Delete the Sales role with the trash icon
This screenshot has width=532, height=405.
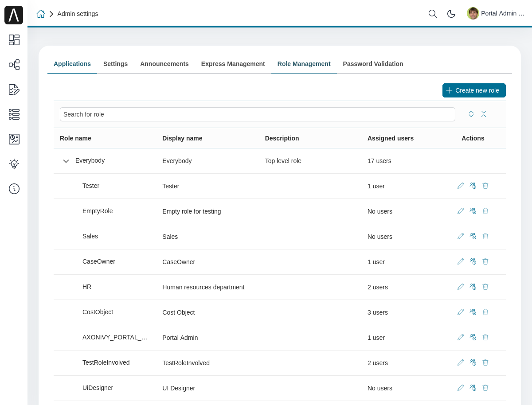(485, 236)
